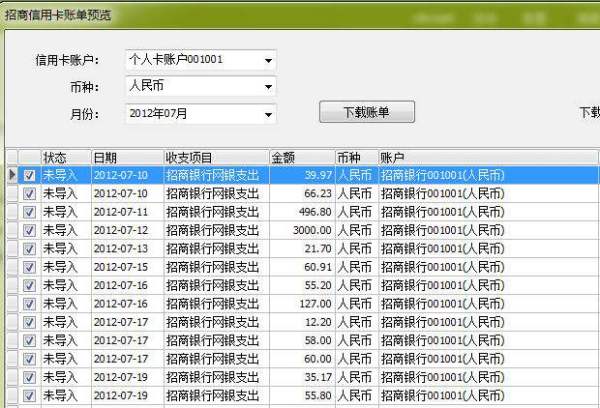Click the row selector arrow on the first row
The image size is (600, 408).
coord(12,175)
